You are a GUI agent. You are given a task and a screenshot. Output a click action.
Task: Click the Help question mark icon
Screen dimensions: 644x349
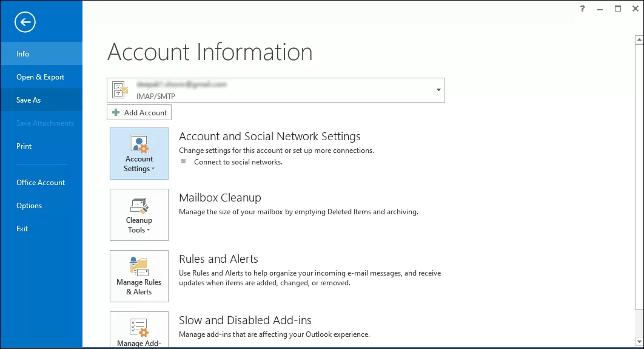(582, 8)
